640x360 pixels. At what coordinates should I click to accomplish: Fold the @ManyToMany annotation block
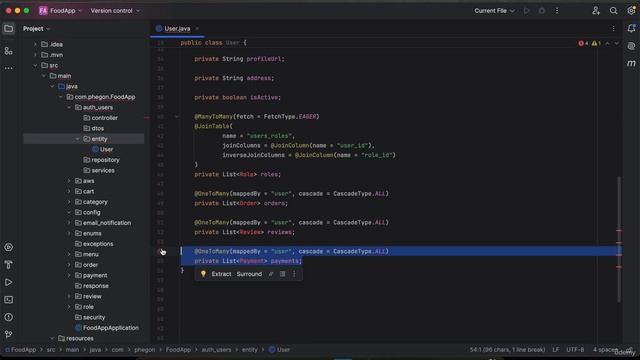pyautogui.click(x=176, y=117)
